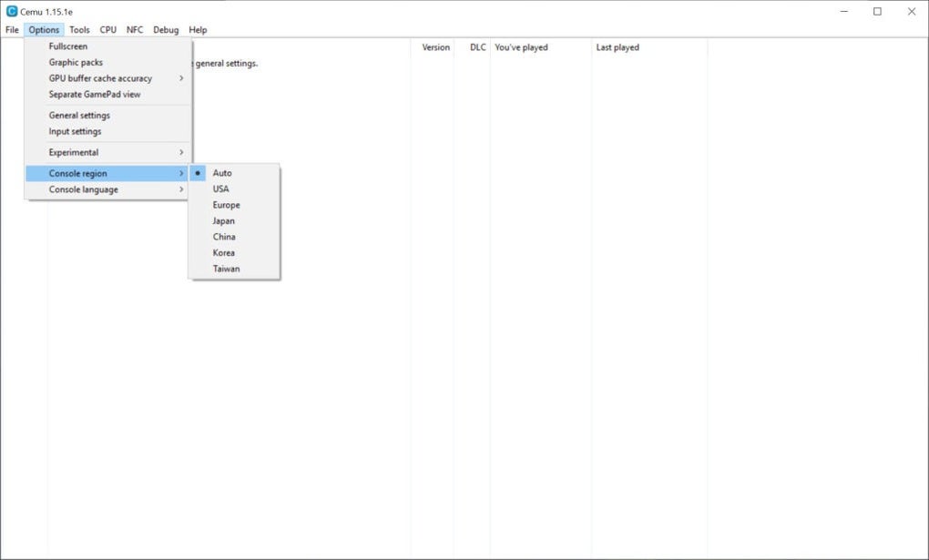Open the NFC menu

[135, 30]
